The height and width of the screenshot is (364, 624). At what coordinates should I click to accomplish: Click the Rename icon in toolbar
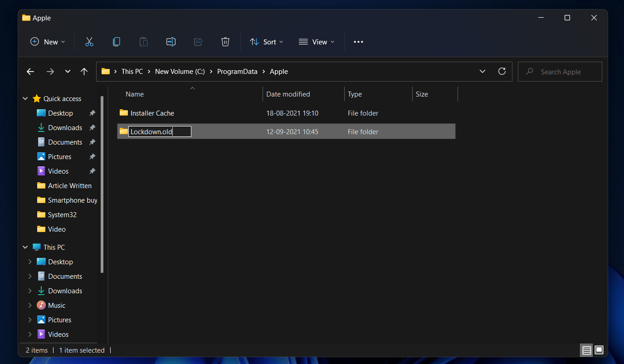pyautogui.click(x=171, y=42)
